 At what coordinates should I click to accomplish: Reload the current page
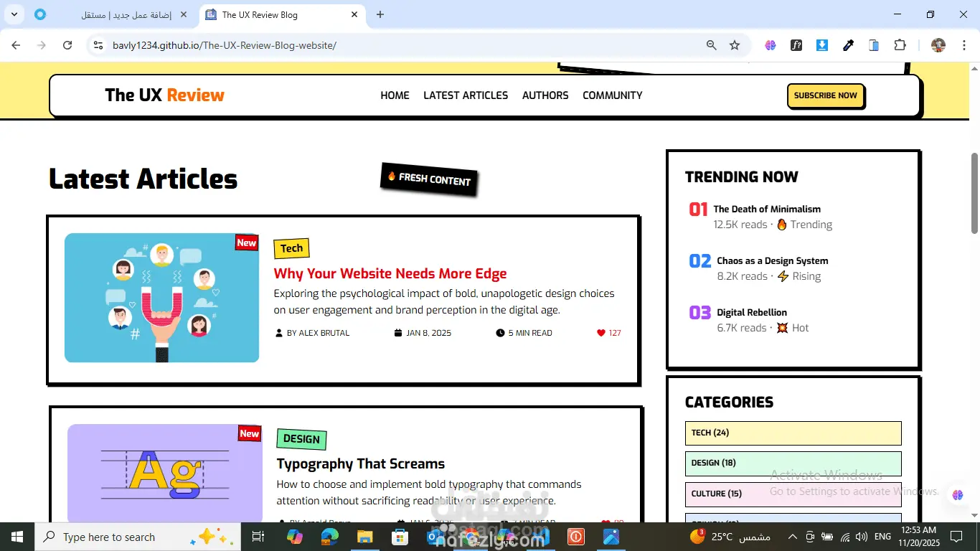(x=67, y=45)
